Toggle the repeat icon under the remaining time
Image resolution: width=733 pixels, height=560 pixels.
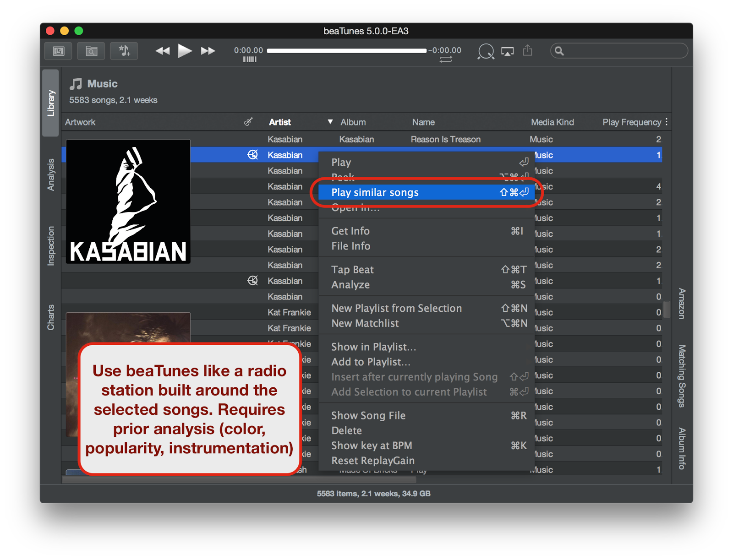coord(446,60)
